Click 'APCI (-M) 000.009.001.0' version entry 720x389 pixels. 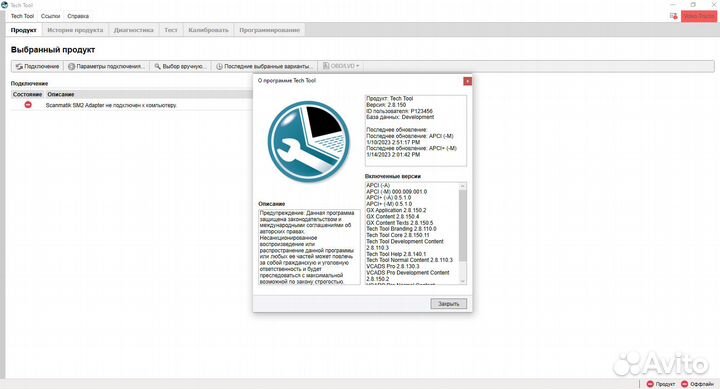click(396, 192)
